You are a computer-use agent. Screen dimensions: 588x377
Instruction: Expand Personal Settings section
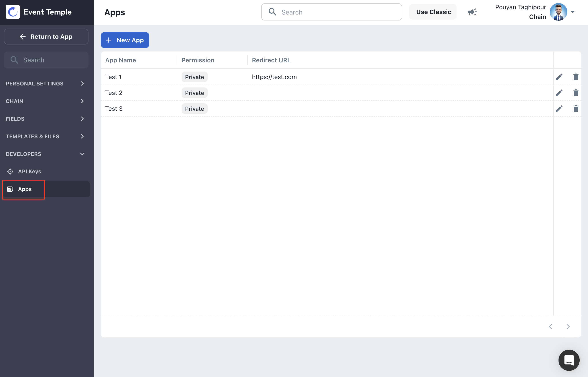coord(46,83)
